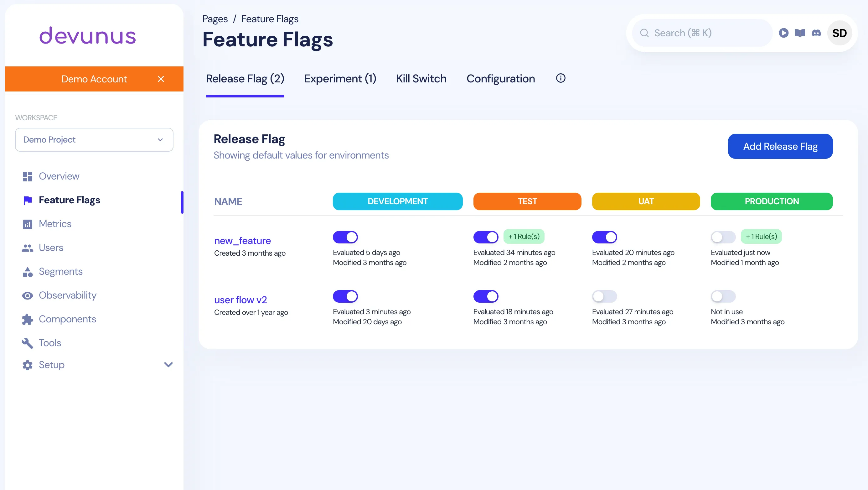The image size is (868, 490).
Task: Open the Metrics section icon in sidebar
Action: 27,224
